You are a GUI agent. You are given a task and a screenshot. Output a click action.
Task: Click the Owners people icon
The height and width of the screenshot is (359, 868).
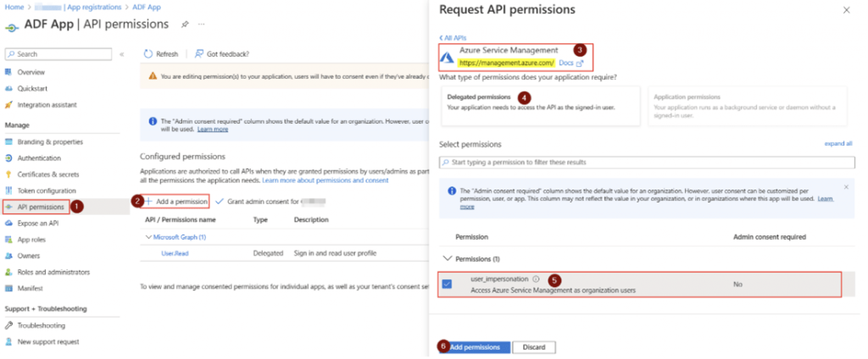click(8, 256)
